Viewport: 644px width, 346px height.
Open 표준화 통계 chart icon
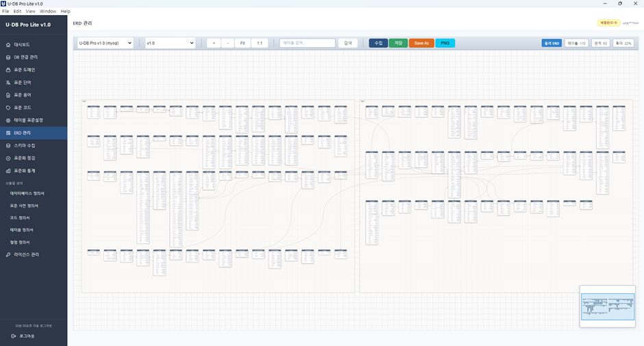click(x=8, y=171)
